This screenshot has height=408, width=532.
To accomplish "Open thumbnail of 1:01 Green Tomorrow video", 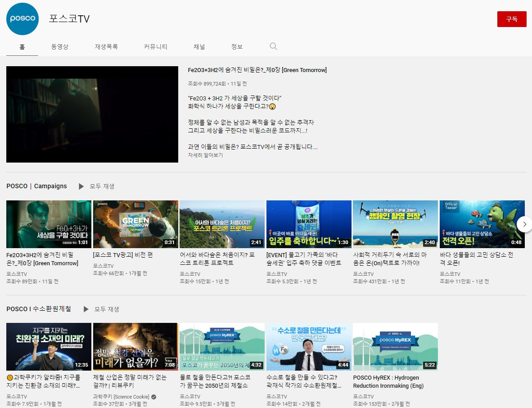I will 49,224.
